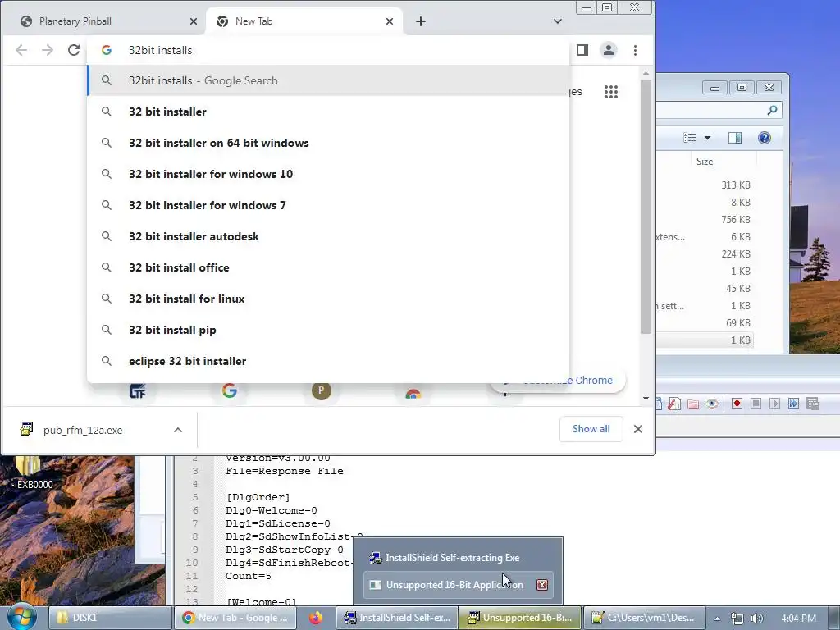Open the GF shortcut tile
The width and height of the screenshot is (840, 630).
(138, 391)
